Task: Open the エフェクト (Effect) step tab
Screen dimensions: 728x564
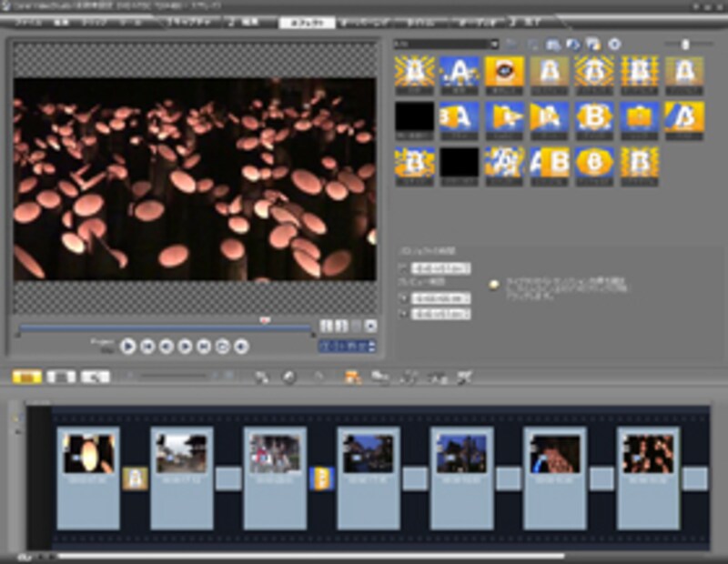Action: click(306, 22)
